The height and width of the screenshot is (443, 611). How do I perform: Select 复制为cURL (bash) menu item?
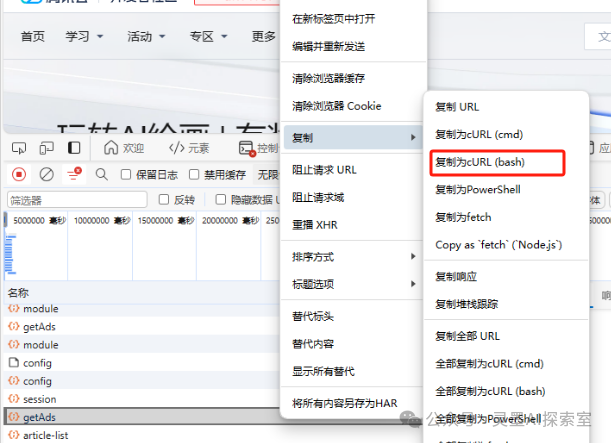tap(480, 161)
